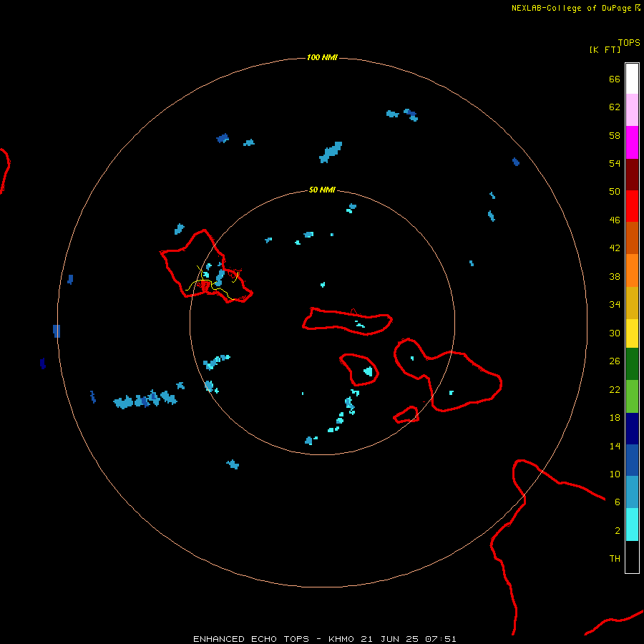Click the large echo north of 50 NMI label
Image resolution: width=644 pixels, height=644 pixels.
pyautogui.click(x=331, y=152)
